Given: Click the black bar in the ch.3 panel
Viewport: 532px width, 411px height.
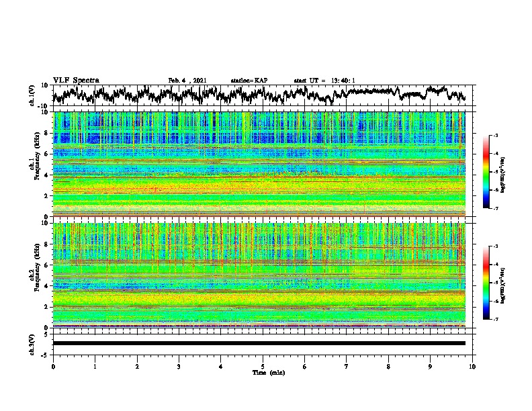Looking at the screenshot, I should point(259,343).
